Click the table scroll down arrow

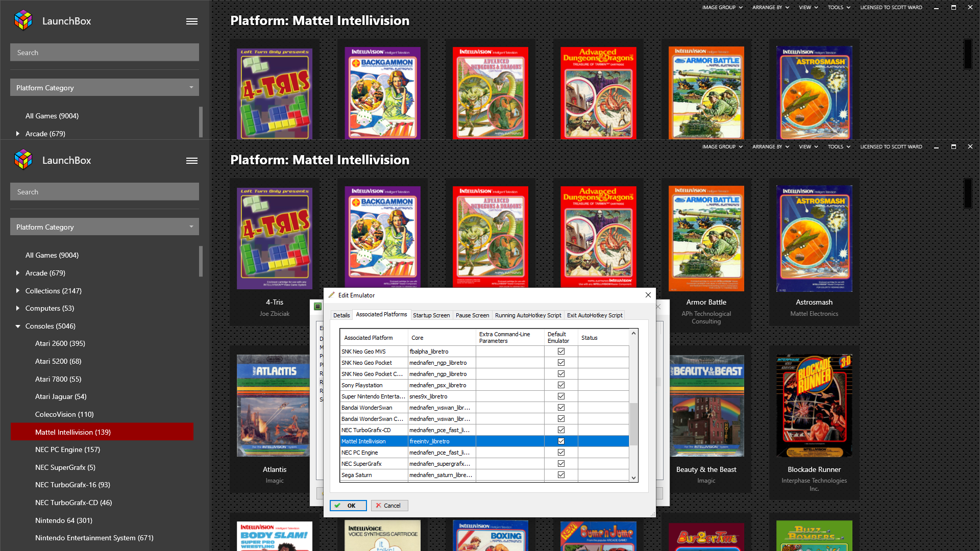(633, 478)
